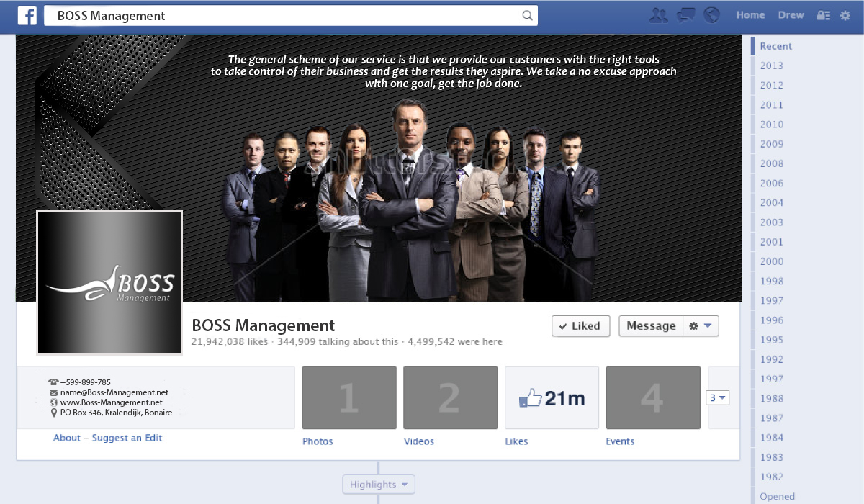Image resolution: width=864 pixels, height=504 pixels.
Task: Expand the 3 more tabs dropdown
Action: pos(718,397)
